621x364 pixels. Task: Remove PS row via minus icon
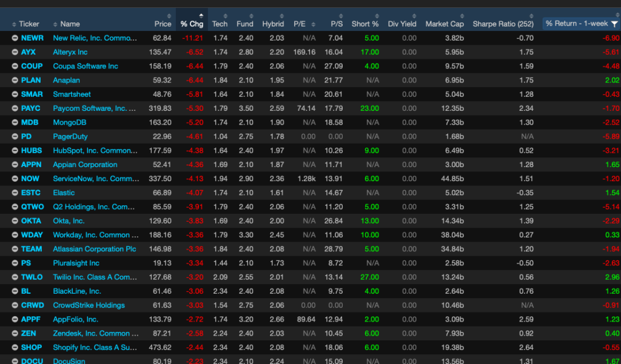coord(15,263)
